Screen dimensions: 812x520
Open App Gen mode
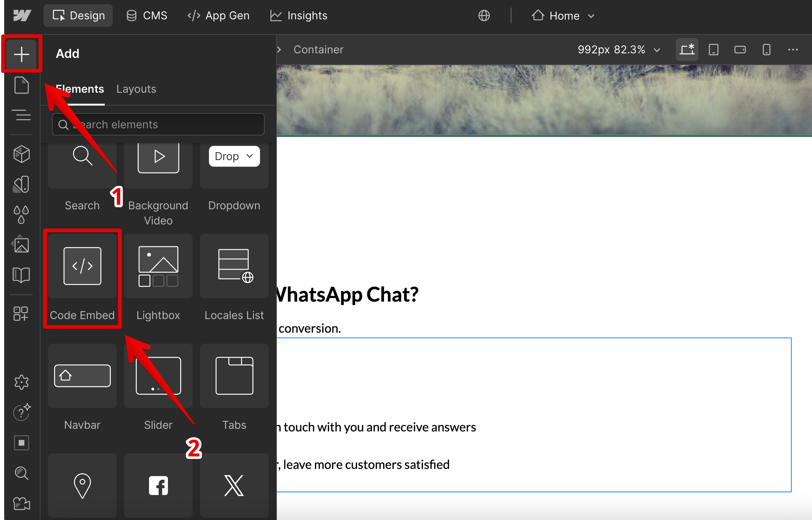pyautogui.click(x=219, y=16)
